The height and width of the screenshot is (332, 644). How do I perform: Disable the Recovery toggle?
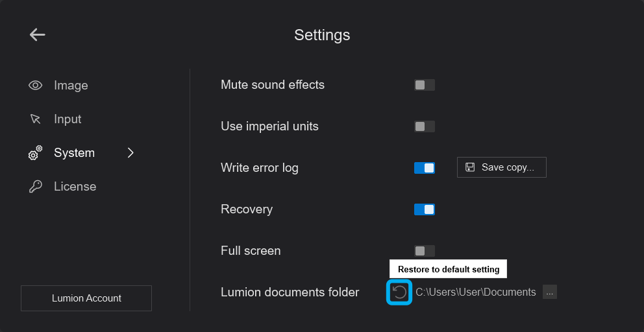click(x=425, y=209)
